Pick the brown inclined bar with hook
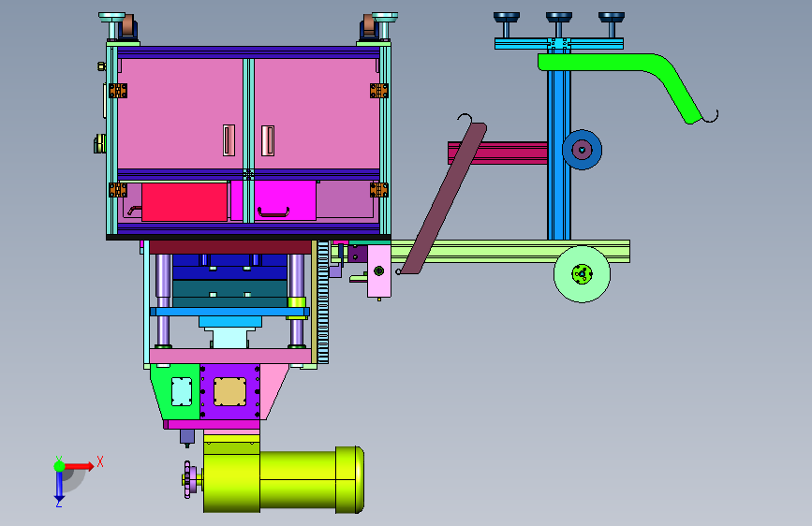This screenshot has height=526, width=812. click(x=444, y=197)
